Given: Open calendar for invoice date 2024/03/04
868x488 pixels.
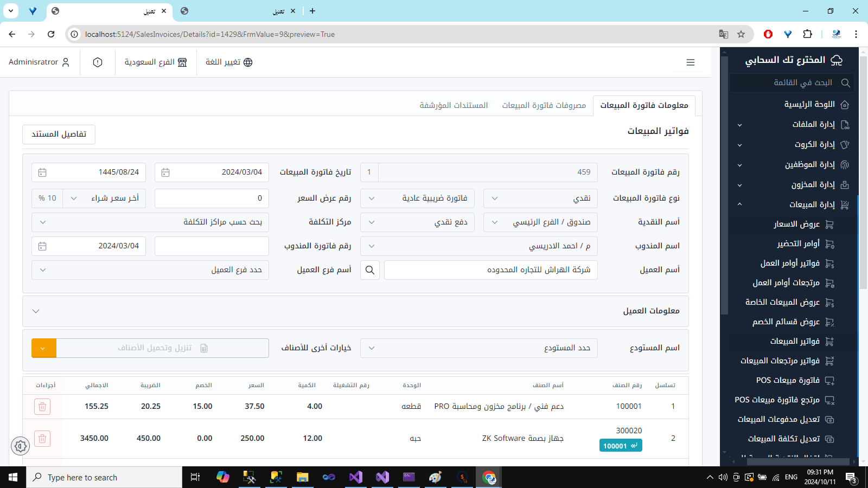Looking at the screenshot, I should 165,172.
